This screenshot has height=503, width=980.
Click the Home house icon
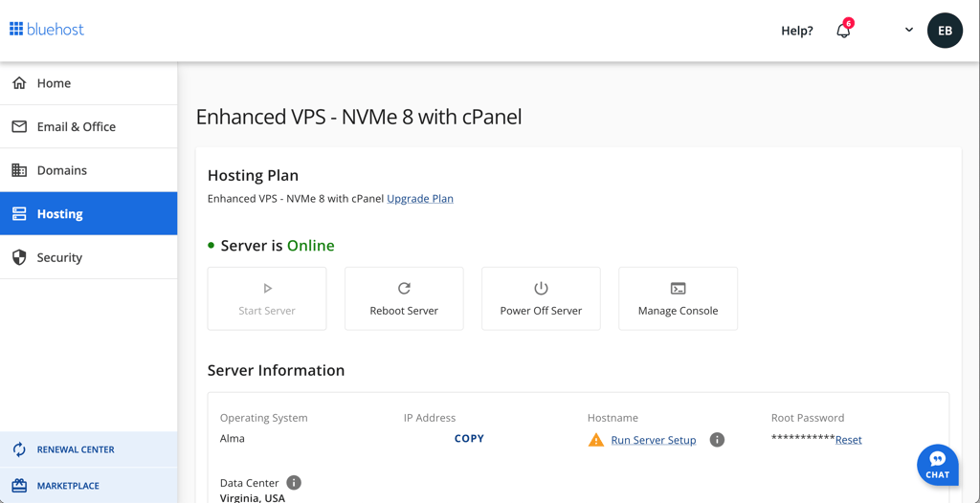click(19, 83)
